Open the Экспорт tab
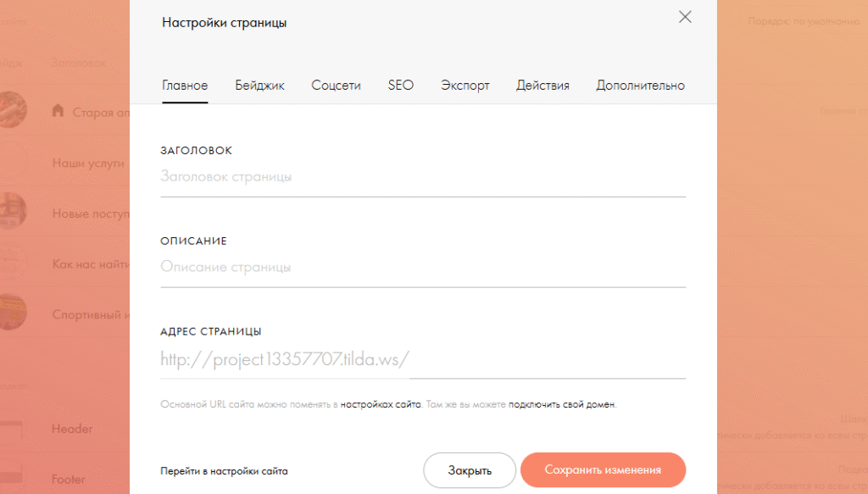The height and width of the screenshot is (494, 868). tap(465, 86)
